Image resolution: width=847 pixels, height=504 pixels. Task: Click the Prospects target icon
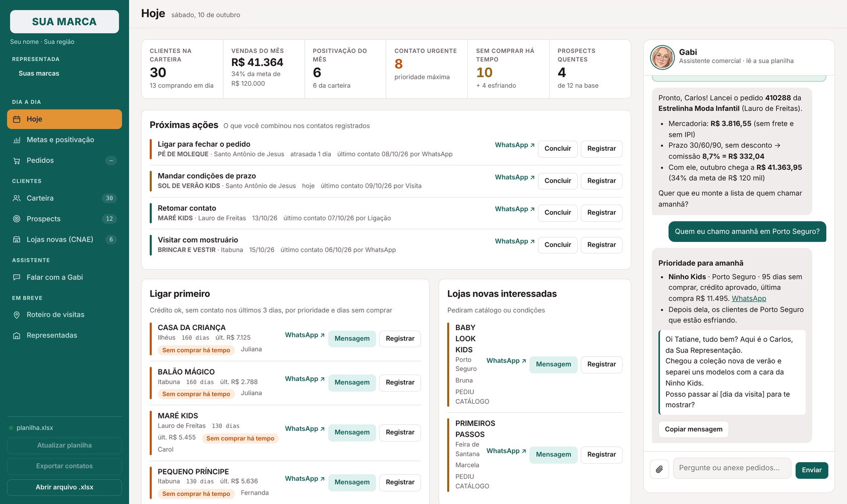tap(17, 219)
